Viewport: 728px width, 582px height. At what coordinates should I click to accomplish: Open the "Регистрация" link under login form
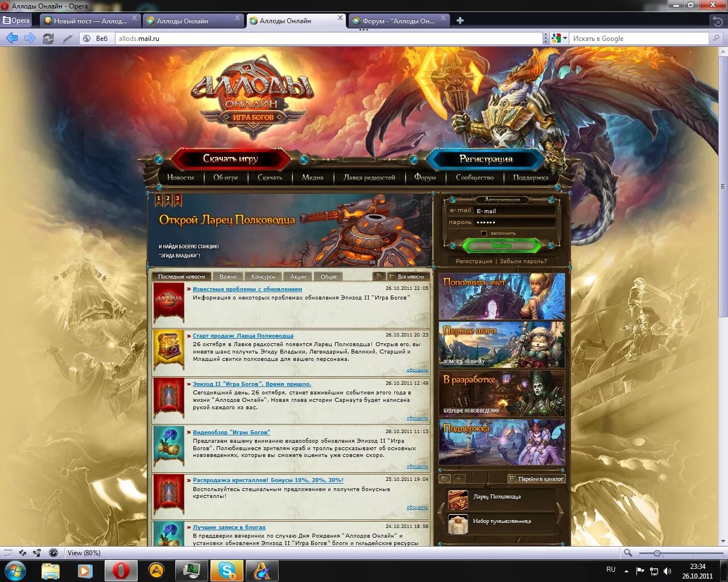click(x=474, y=261)
